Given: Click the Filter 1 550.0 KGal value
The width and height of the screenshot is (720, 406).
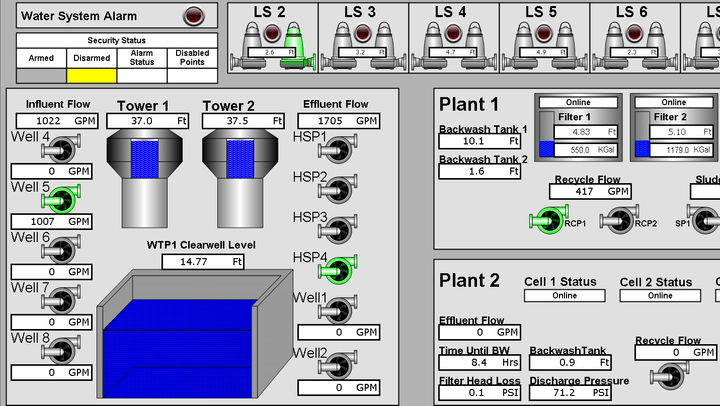Looking at the screenshot, I should pyautogui.click(x=586, y=150).
